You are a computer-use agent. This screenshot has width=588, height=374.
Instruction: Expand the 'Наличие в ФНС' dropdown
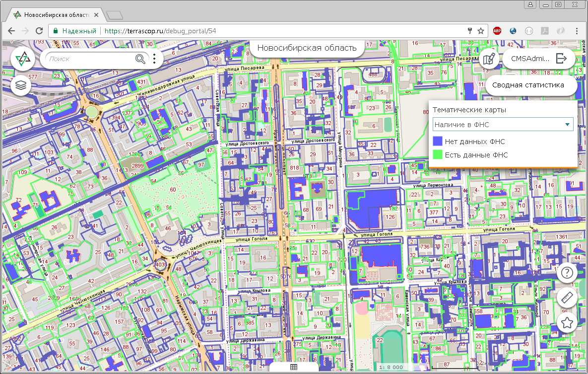point(503,124)
